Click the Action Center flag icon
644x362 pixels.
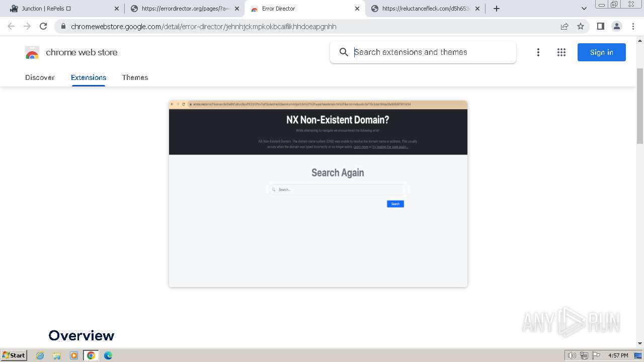[596, 355]
